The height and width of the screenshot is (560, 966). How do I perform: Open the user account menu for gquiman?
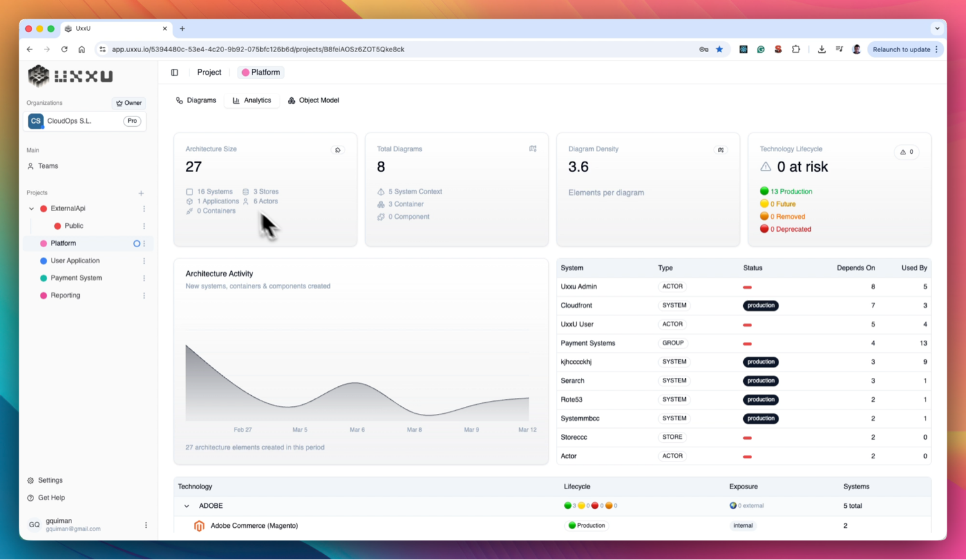146,525
